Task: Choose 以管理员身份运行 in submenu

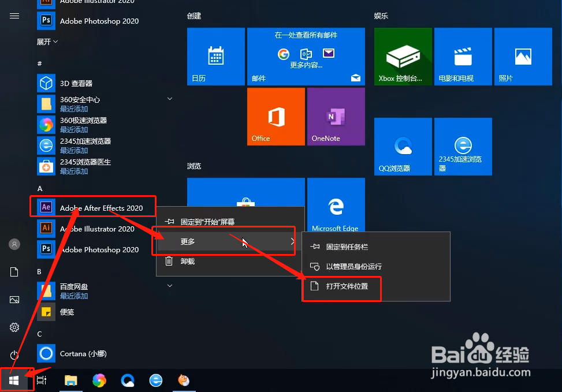Action: point(376,267)
